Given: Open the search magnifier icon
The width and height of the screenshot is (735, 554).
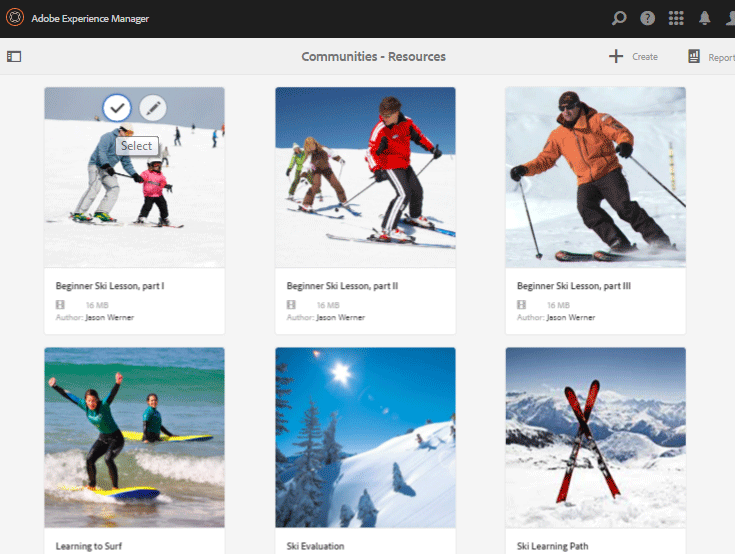Looking at the screenshot, I should tap(619, 18).
